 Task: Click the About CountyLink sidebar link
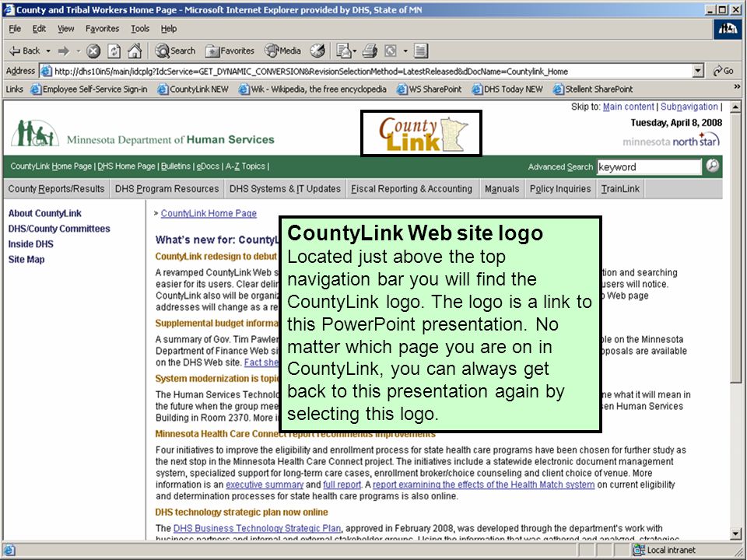point(45,213)
